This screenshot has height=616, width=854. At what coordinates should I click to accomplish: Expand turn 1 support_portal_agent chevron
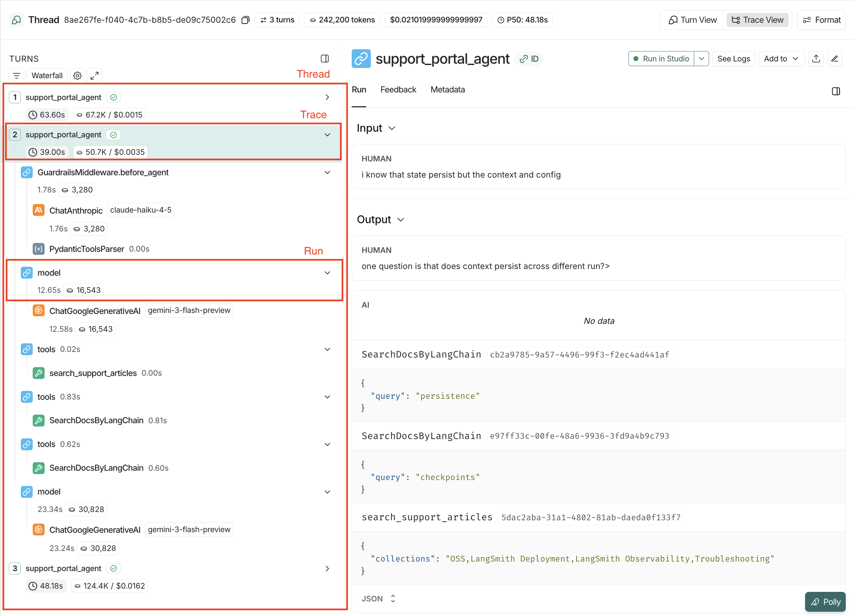(327, 97)
